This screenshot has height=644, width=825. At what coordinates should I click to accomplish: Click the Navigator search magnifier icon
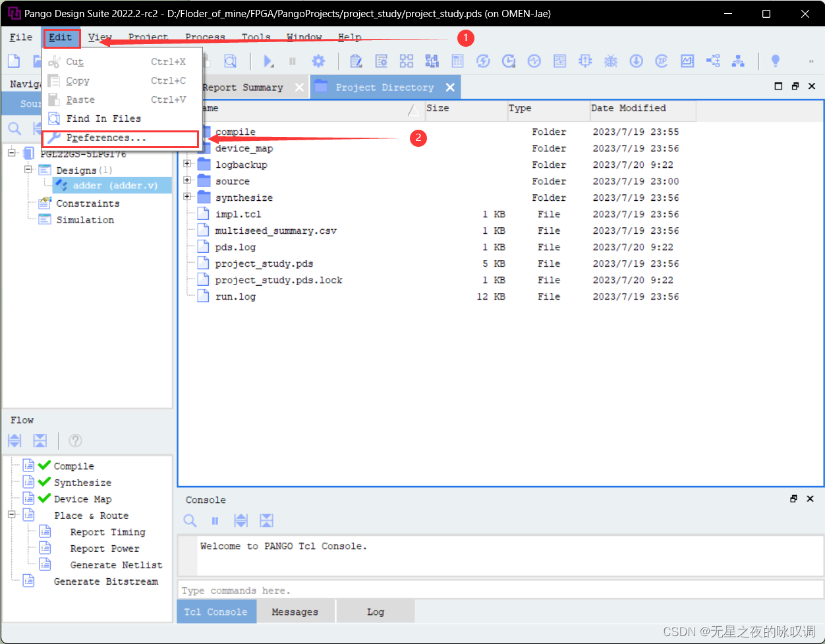tap(14, 128)
